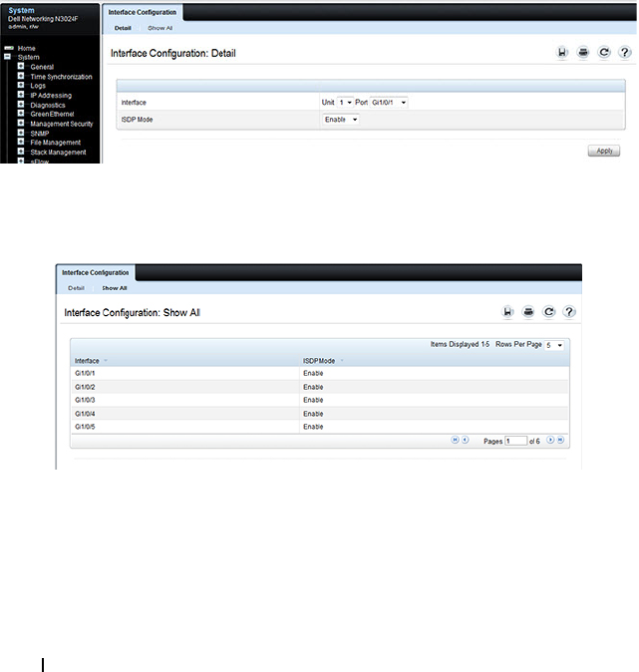Expand Stack Management tree node
This screenshot has width=639, height=672.
point(21,152)
